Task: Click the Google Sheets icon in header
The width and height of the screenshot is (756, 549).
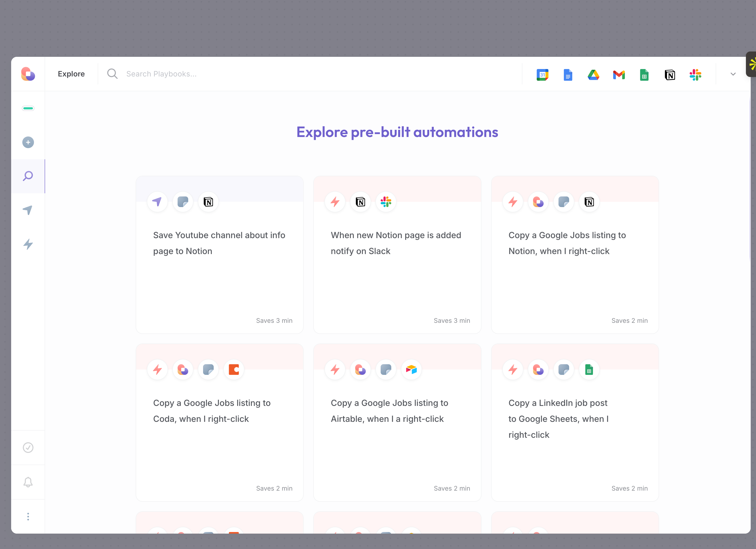Action: click(644, 75)
